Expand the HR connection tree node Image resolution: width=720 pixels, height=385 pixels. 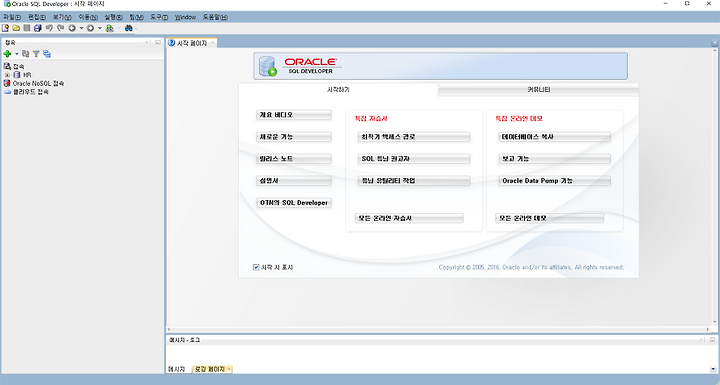(7, 74)
